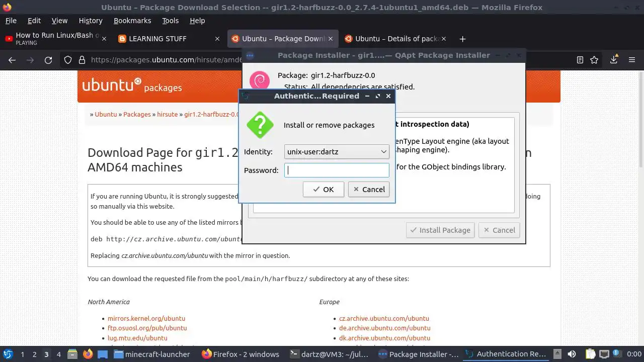Open the Edit menu

pyautogui.click(x=34, y=21)
